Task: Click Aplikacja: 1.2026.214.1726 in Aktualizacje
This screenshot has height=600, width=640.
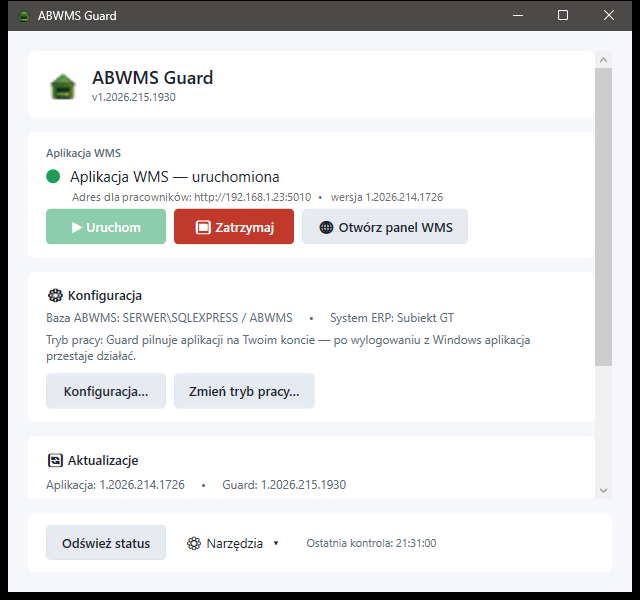Action: [x=116, y=484]
